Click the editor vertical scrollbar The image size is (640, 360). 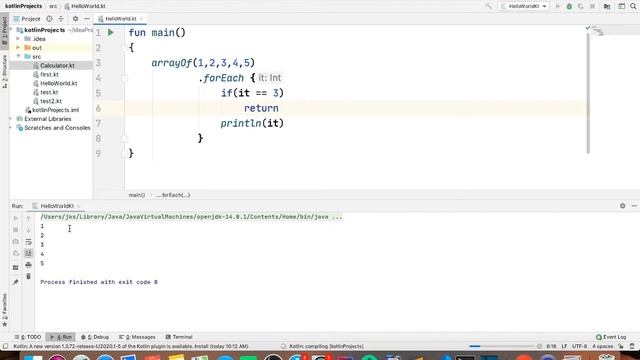click(x=588, y=93)
